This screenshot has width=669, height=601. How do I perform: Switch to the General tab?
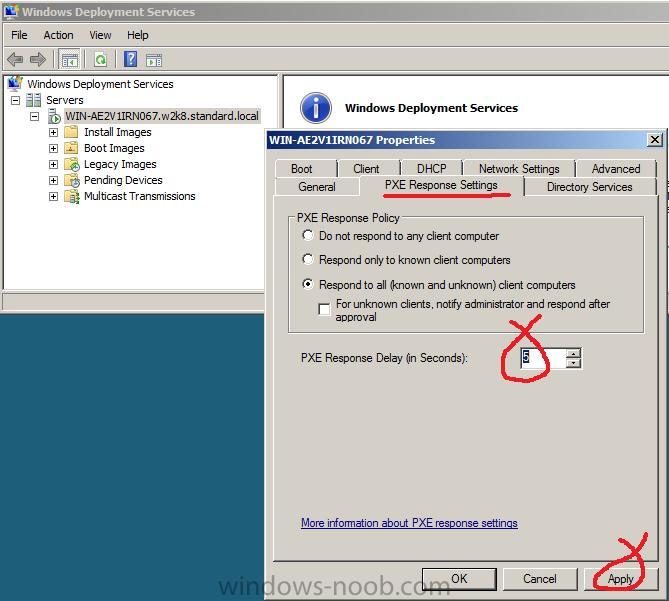point(317,186)
